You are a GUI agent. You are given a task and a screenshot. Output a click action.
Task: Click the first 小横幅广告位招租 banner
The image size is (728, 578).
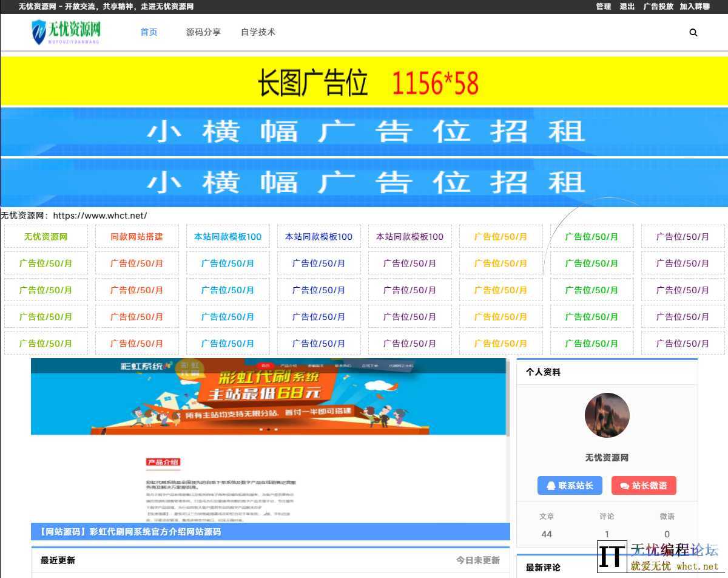point(364,132)
